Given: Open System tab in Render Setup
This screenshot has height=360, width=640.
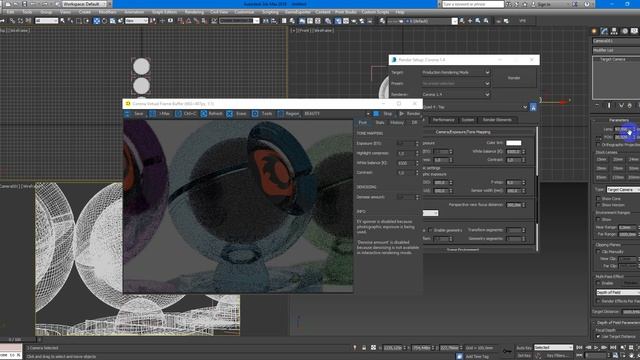Looking at the screenshot, I should 468,120.
